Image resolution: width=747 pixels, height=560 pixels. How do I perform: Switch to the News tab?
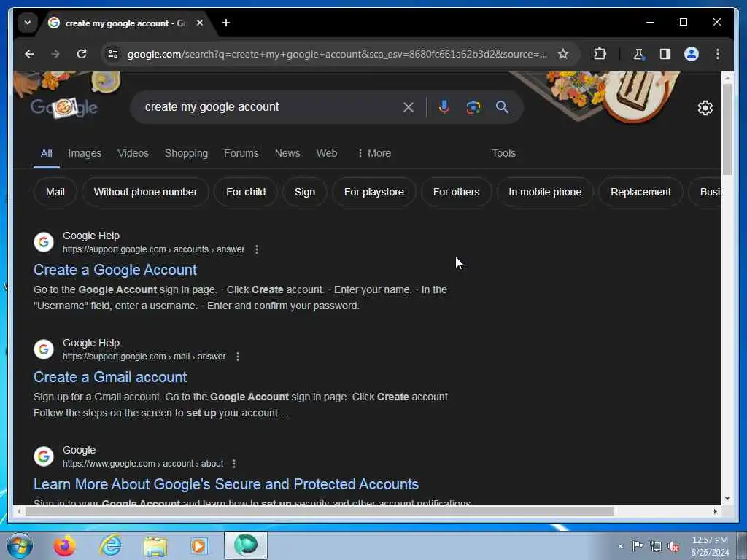coord(287,153)
